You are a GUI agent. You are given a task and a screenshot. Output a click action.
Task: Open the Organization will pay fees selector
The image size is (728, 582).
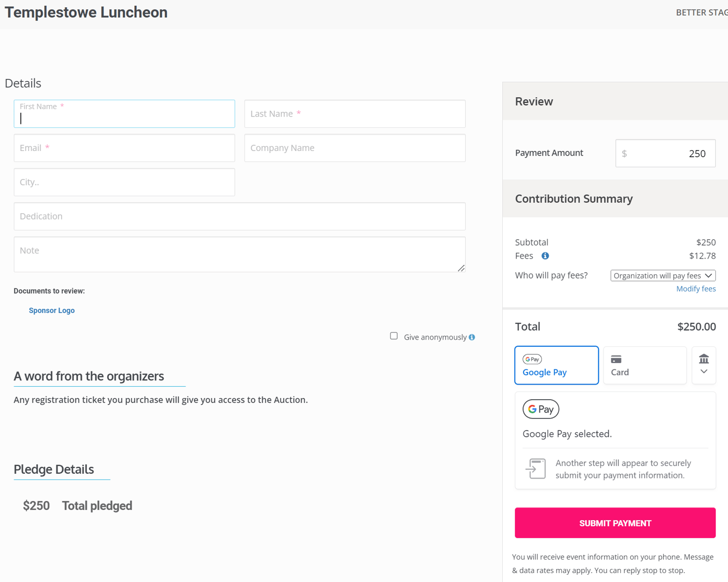[662, 275]
